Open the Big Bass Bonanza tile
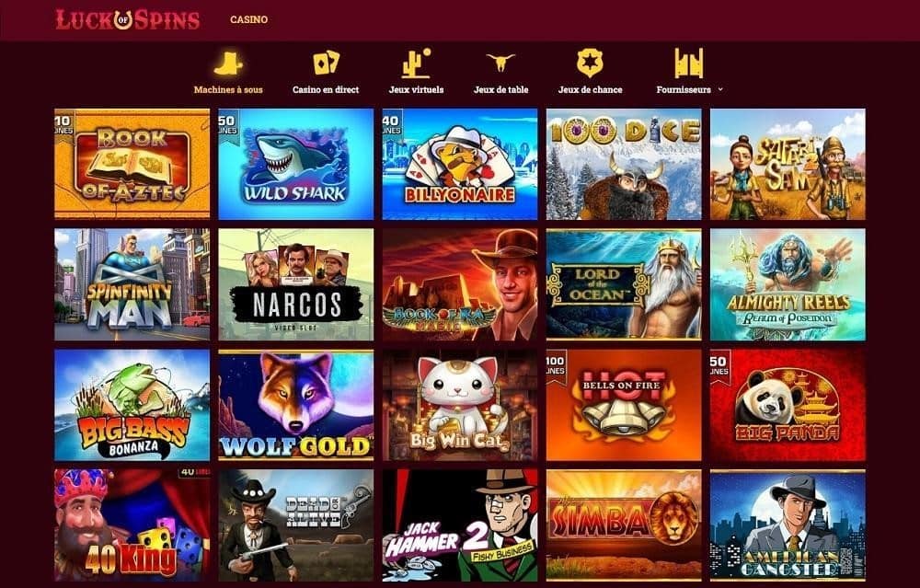This screenshot has height=588, width=920. pos(132,405)
